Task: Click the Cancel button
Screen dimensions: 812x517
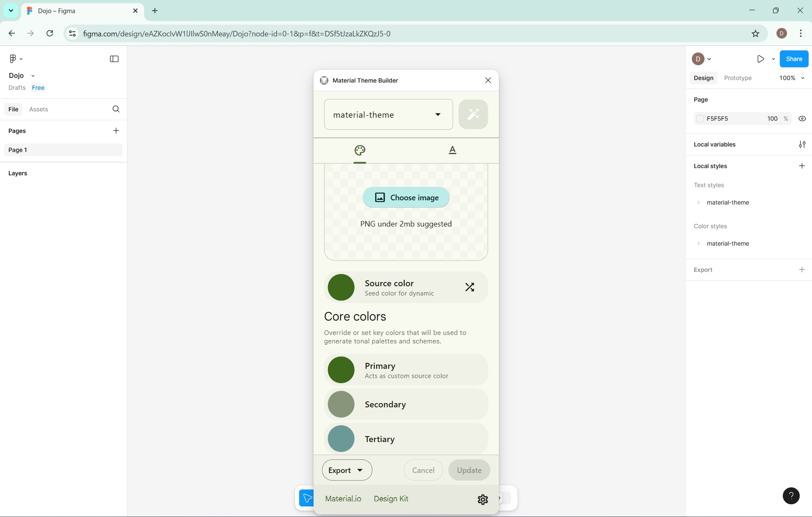Action: [423, 470]
